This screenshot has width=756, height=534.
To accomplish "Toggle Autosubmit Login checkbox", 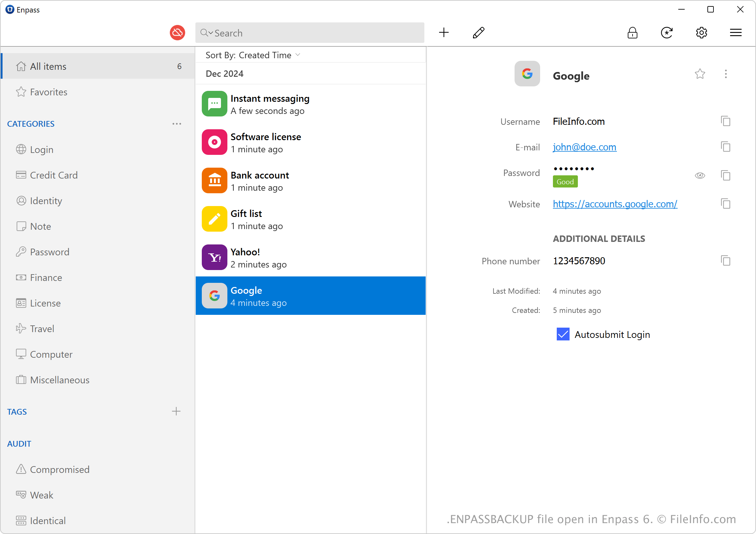I will pos(563,334).
